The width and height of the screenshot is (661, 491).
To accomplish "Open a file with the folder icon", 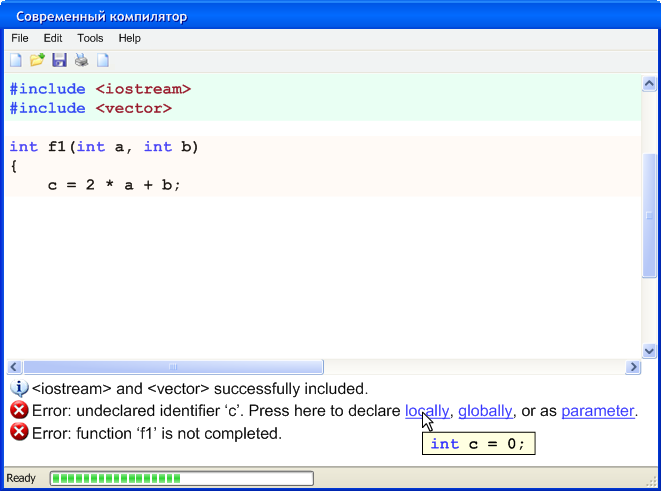I will point(38,60).
